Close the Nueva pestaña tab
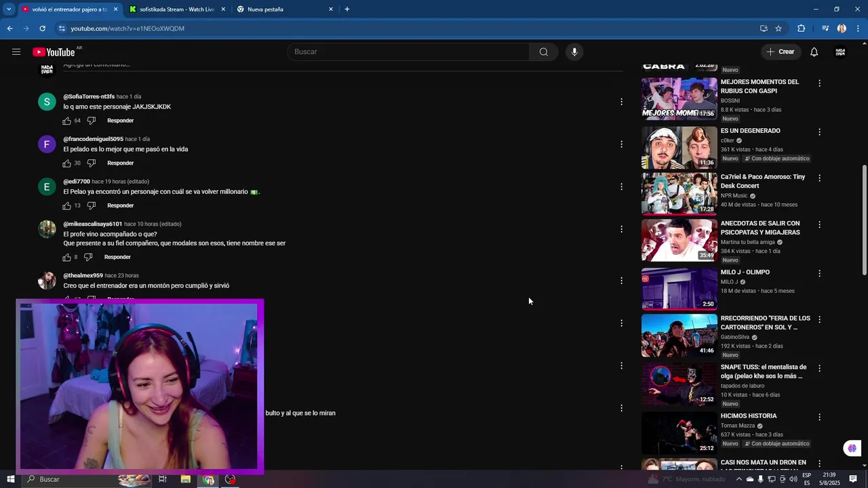This screenshot has height=488, width=868. 331,9
